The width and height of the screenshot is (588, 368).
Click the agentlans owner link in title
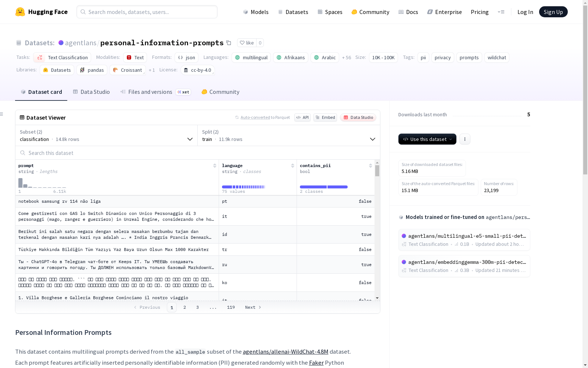[80, 43]
